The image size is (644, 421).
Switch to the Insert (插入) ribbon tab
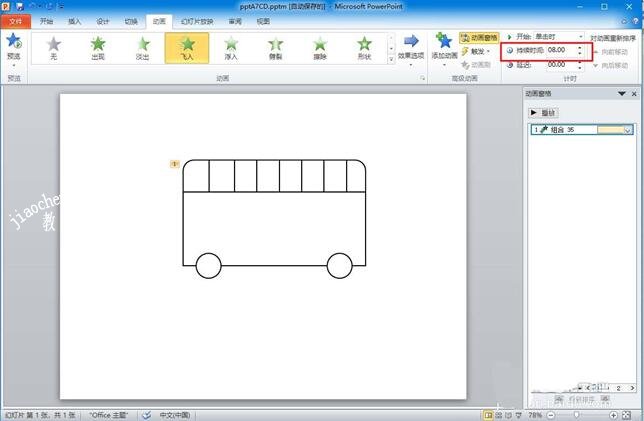pos(74,21)
